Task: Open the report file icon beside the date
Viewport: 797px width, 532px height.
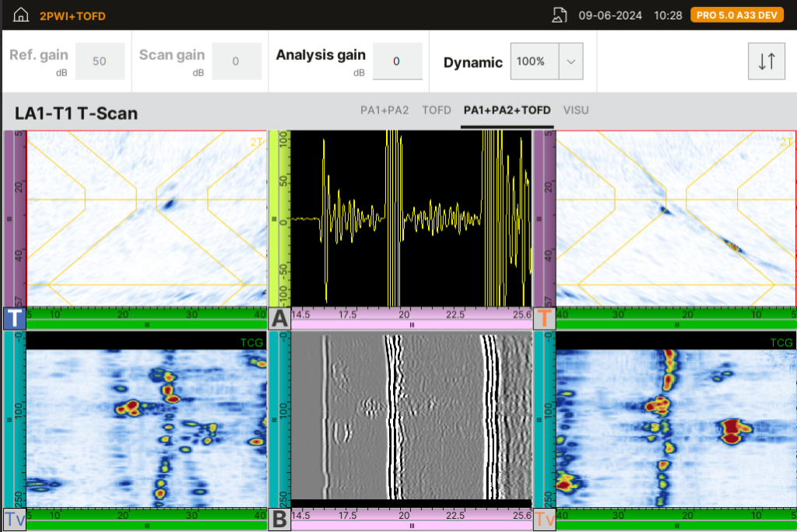Action: tap(559, 16)
